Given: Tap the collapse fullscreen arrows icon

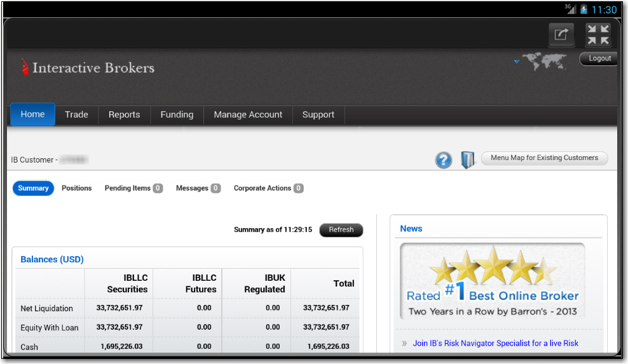Looking at the screenshot, I should click(597, 35).
